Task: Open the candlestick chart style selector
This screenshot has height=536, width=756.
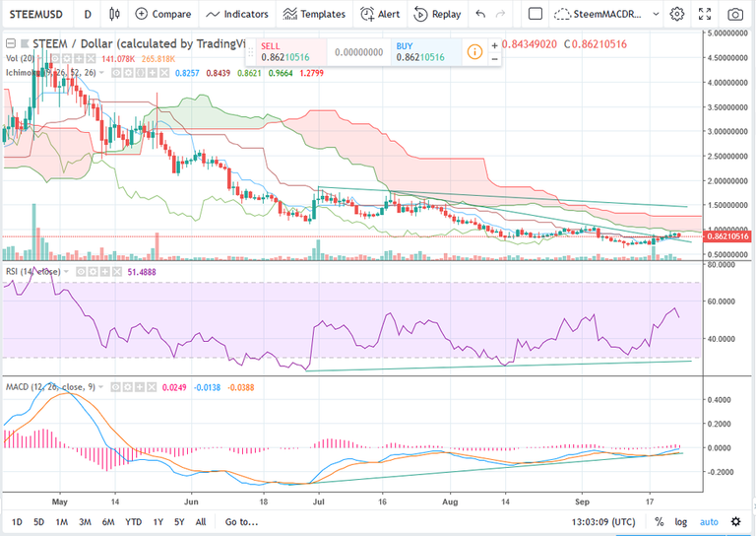Action: 114,14
